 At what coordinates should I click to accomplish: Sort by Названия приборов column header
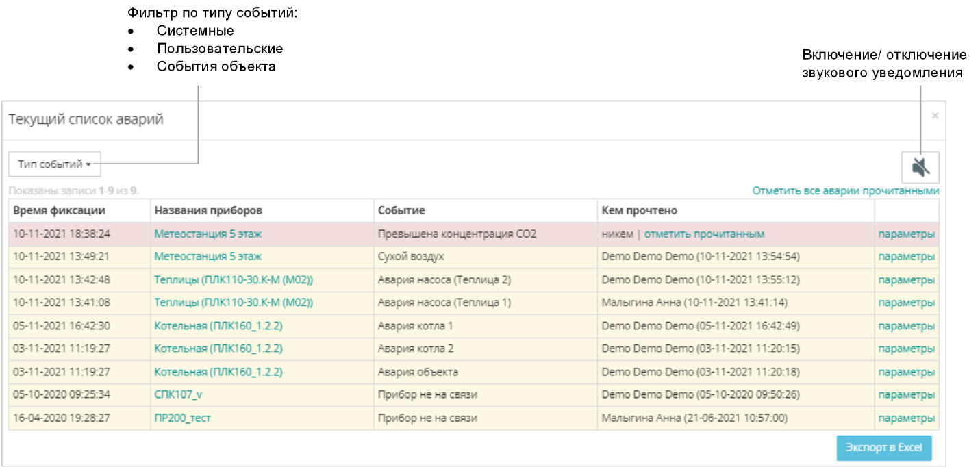[x=208, y=210]
